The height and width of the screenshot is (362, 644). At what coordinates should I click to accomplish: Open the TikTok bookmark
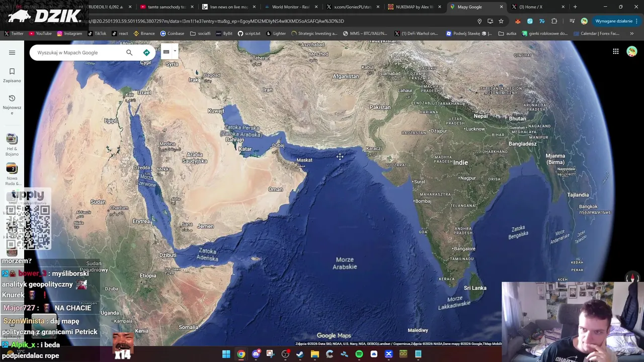tap(97, 34)
